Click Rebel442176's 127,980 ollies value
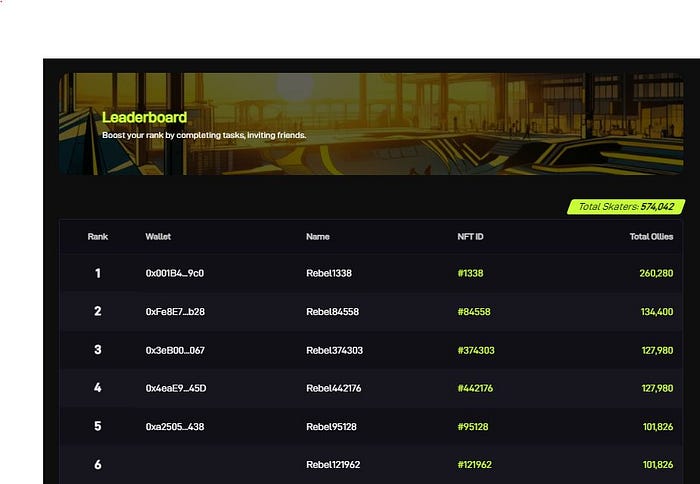Image resolution: width=700 pixels, height=484 pixels. 658,388
